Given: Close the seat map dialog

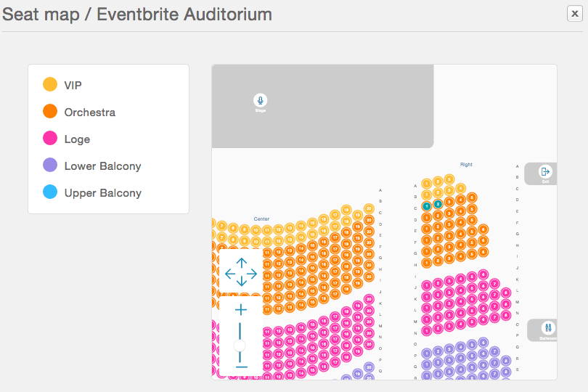Looking at the screenshot, I should coord(574,14).
